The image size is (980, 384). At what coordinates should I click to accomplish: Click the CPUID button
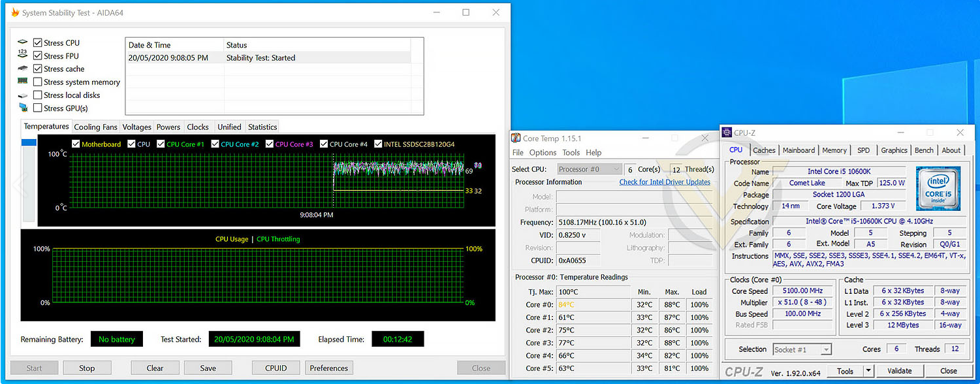[x=276, y=368]
